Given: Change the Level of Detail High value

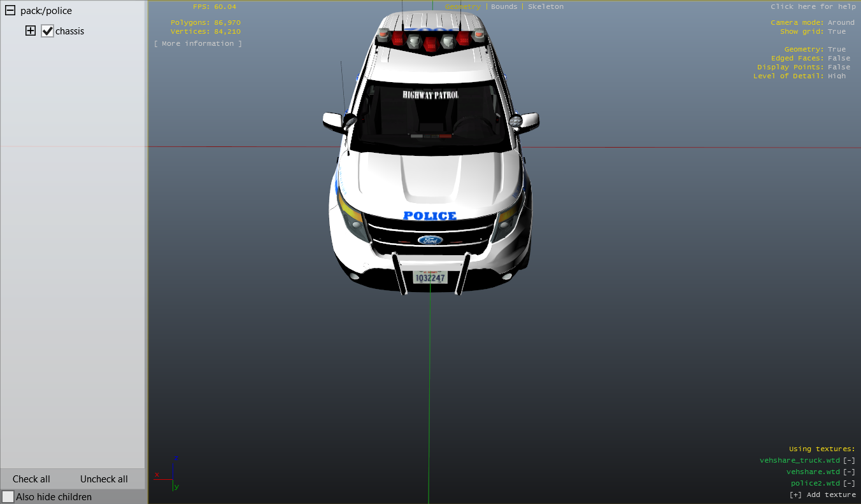Looking at the screenshot, I should coord(836,76).
